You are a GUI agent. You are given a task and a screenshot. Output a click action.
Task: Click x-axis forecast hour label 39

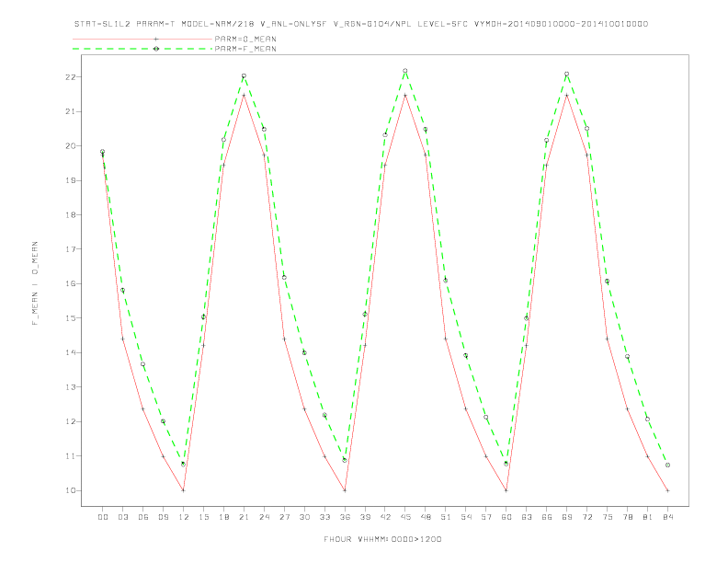coord(365,517)
